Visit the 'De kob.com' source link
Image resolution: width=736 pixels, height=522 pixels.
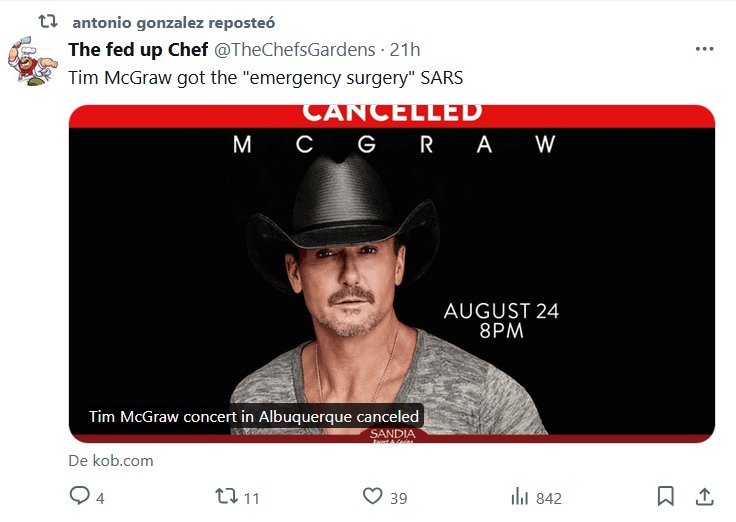point(111,461)
